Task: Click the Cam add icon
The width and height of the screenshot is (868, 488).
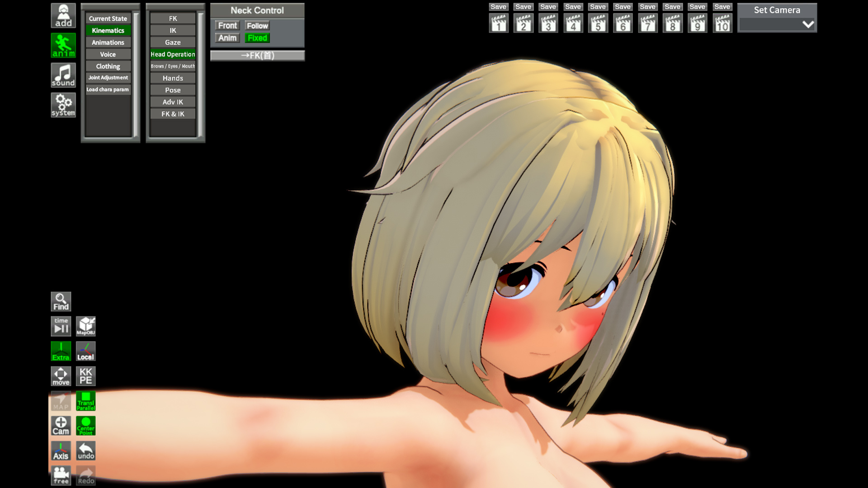Action: tap(61, 426)
